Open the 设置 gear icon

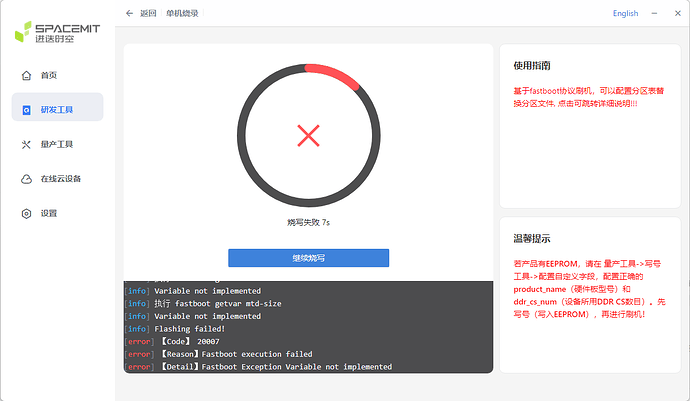click(26, 213)
